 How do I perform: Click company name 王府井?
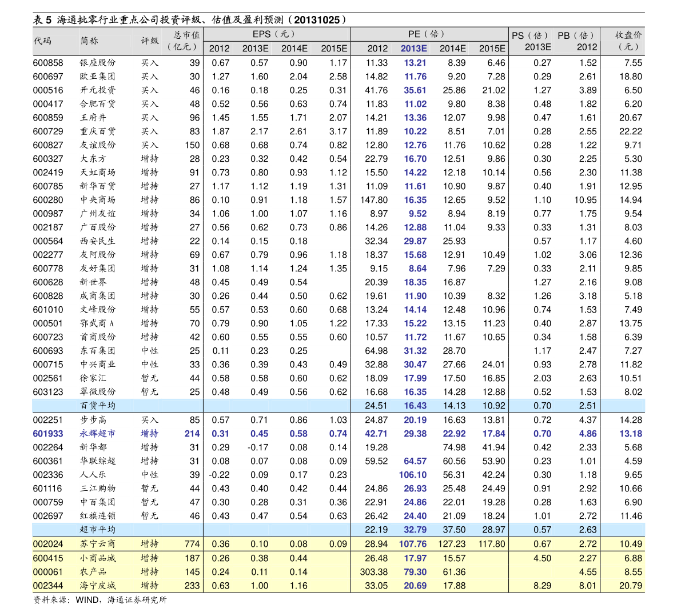click(x=93, y=118)
